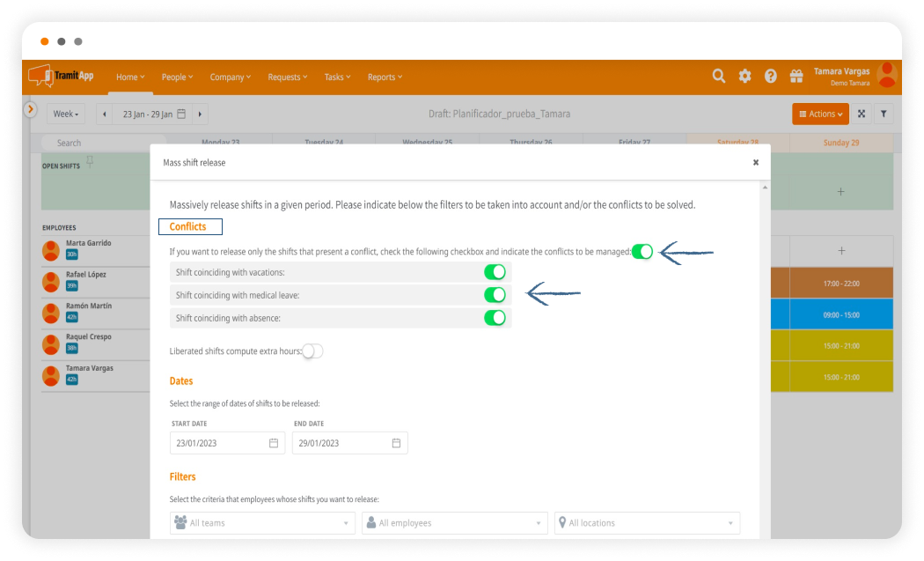Click the orange Actions button
This screenshot has height=561, width=924.
click(x=820, y=114)
